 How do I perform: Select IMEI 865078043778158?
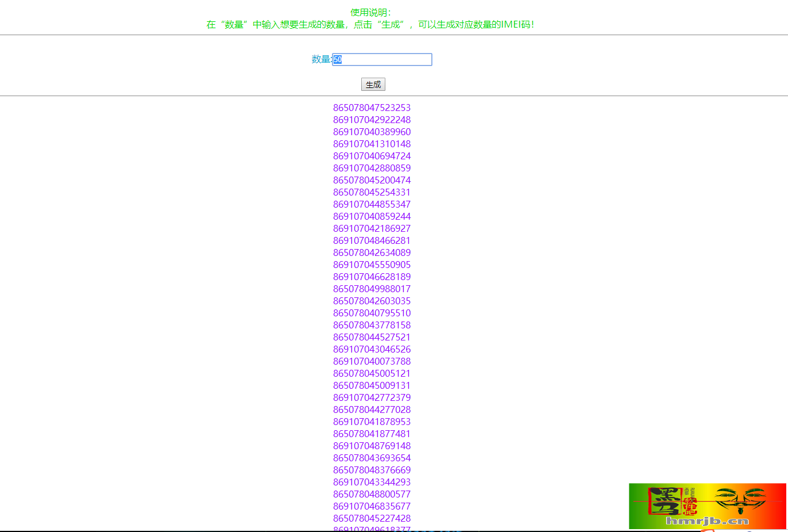[x=372, y=325]
